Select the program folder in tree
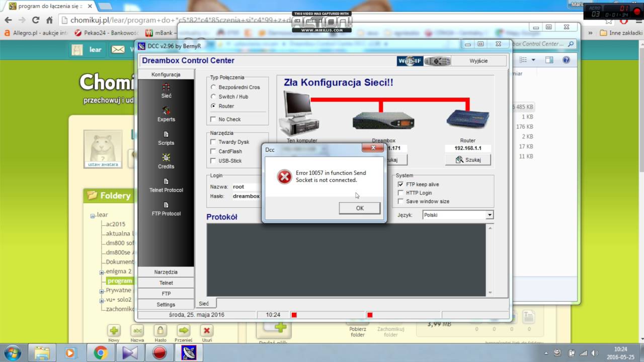This screenshot has width=644, height=362. 120,281
